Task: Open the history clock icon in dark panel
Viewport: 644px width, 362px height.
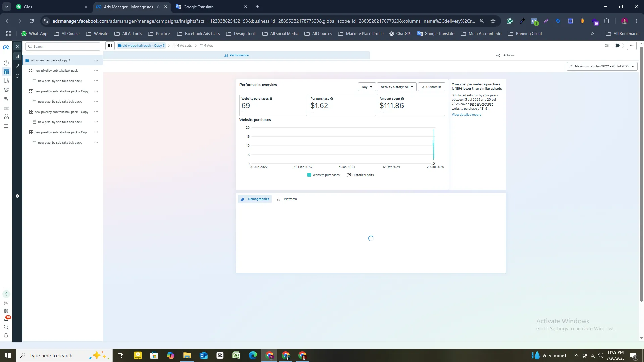Action: (17, 76)
